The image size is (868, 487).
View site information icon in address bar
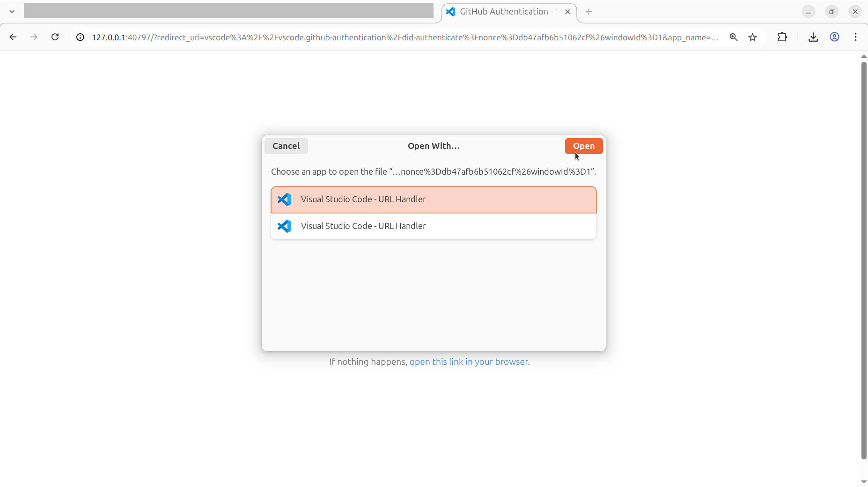[x=80, y=37]
